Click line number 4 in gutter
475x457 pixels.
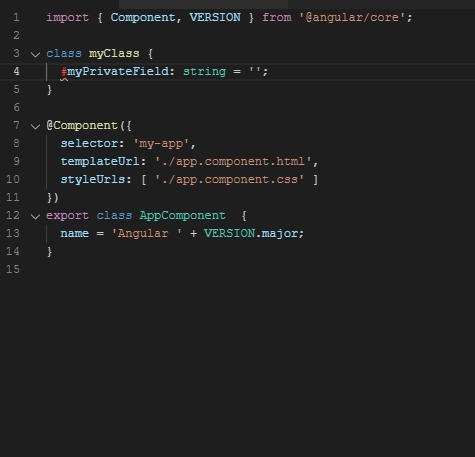(16, 71)
